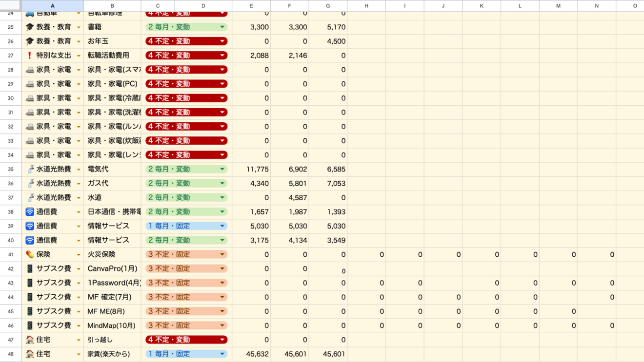This screenshot has height=362, width=644.
Task: Open the 1 毎月・固定 chip in 家賃 row
Action: [186, 354]
